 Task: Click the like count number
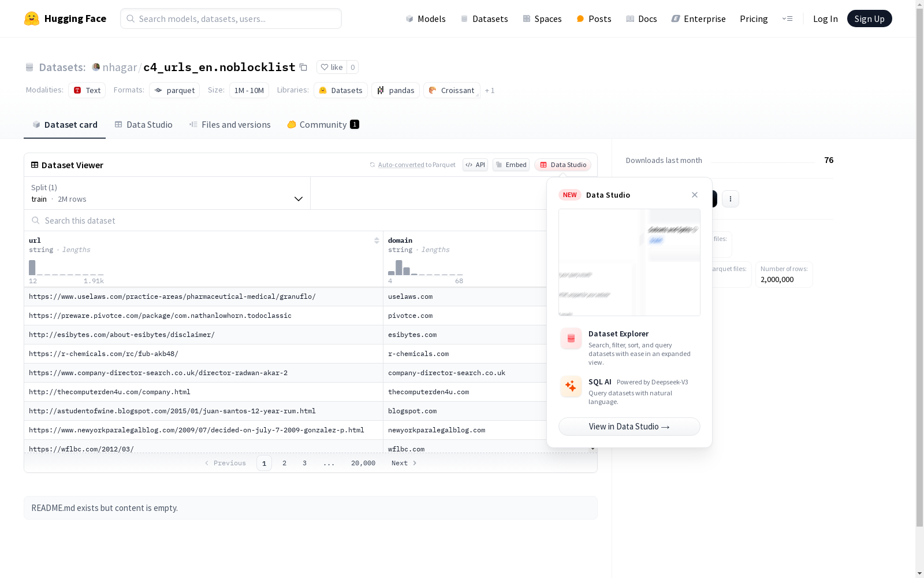click(x=353, y=67)
